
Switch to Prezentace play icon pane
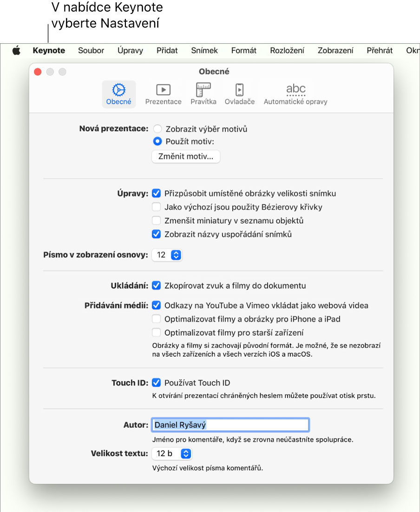(163, 94)
